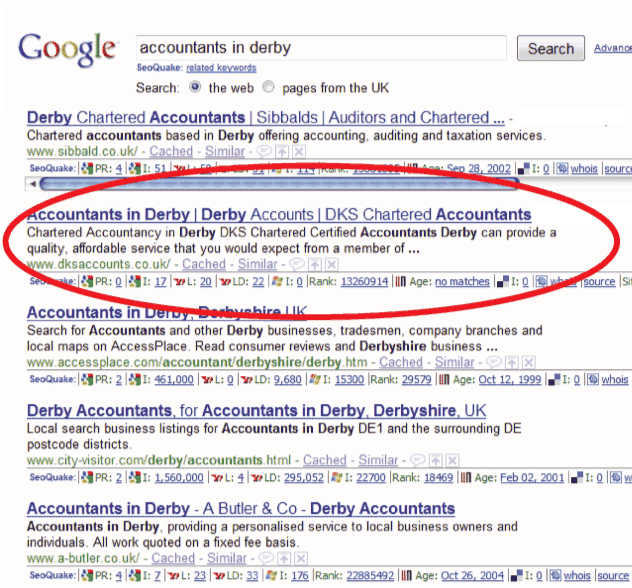Viewport: 632px width, 588px height.
Task: Click the blue horizontal scrollbar thumb
Action: pyautogui.click(x=279, y=184)
